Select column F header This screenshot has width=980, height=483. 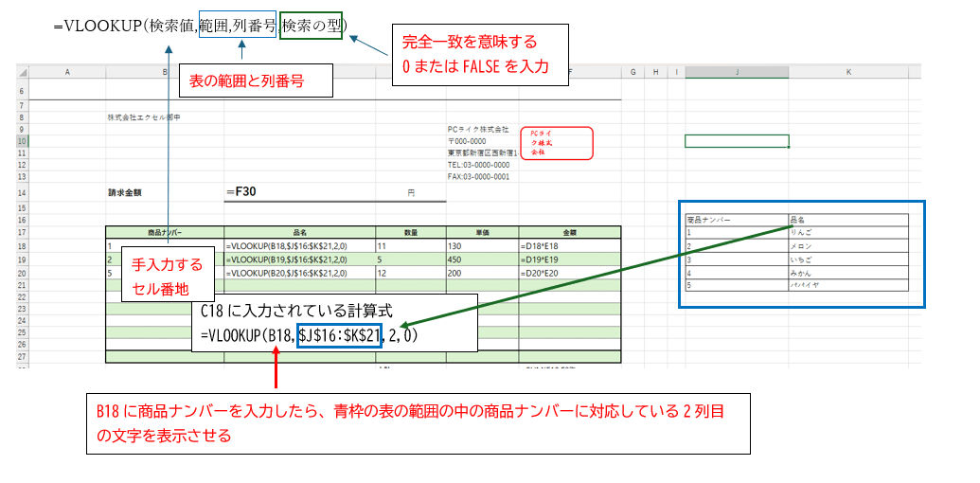(570, 73)
